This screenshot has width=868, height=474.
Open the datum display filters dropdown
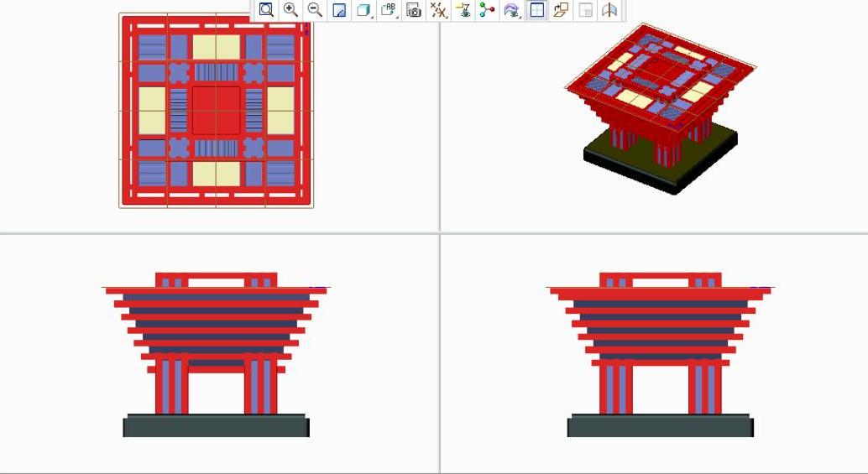[x=438, y=10]
